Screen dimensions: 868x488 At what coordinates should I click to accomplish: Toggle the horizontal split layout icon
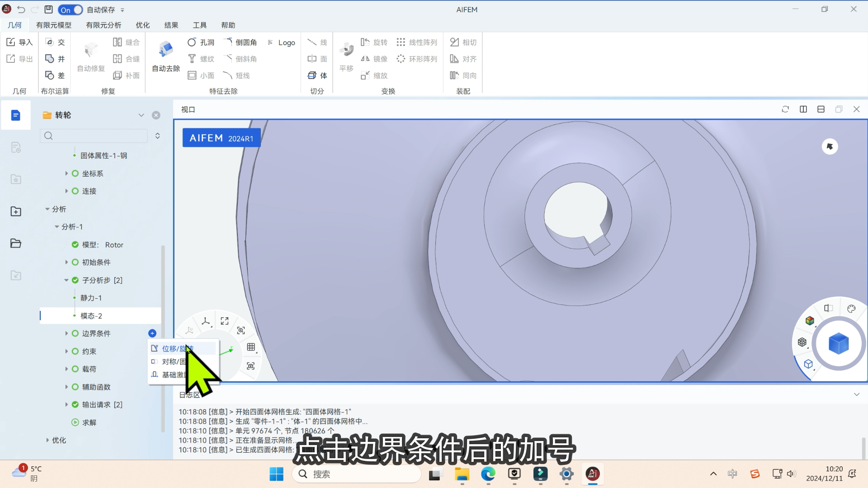(821, 109)
